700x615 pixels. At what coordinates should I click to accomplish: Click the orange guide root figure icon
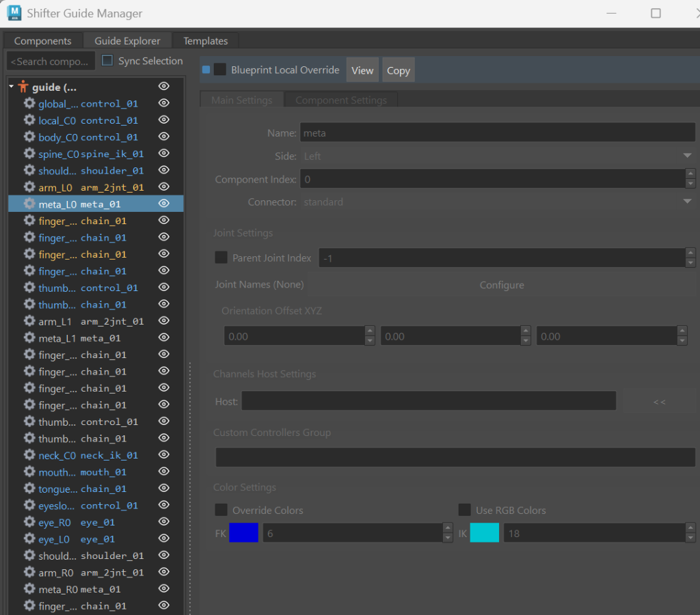pyautogui.click(x=23, y=87)
